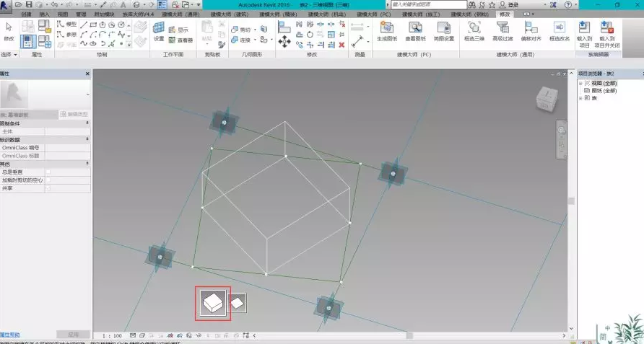
Task: Click the 剪切 geometry cut tool
Action: click(x=240, y=30)
